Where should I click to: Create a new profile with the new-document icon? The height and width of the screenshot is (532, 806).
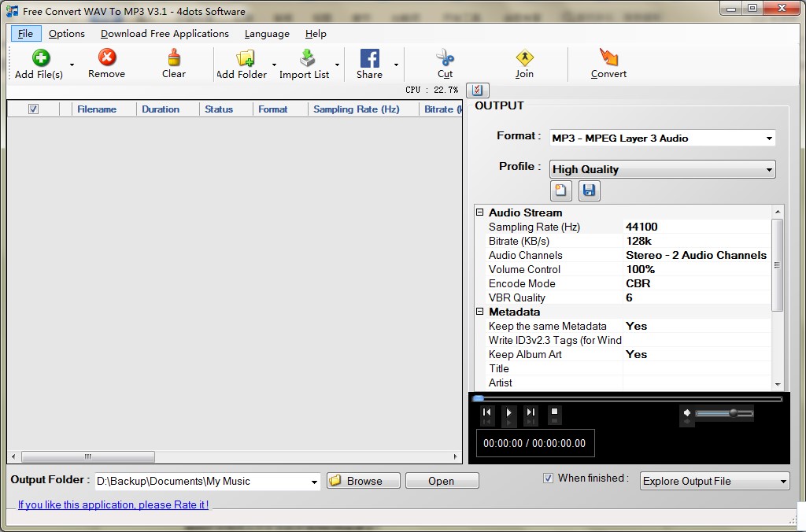click(x=560, y=190)
